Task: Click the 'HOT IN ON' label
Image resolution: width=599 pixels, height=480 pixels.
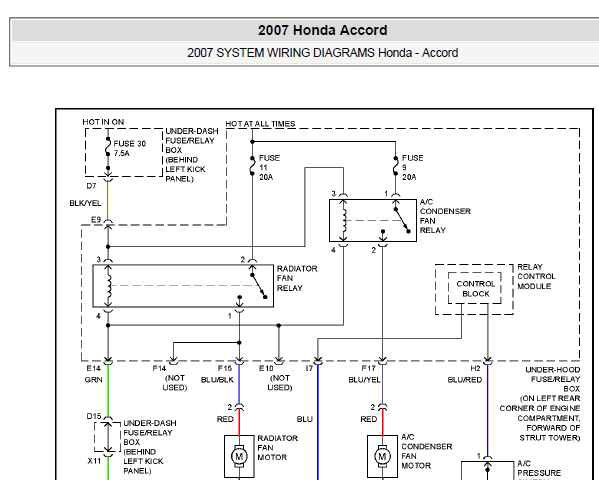Action: (103, 122)
